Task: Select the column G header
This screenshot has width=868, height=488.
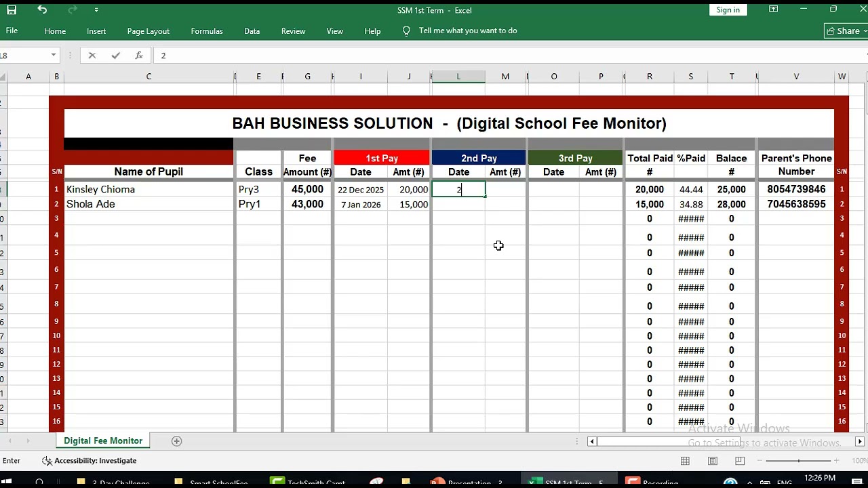Action: pos(307,77)
